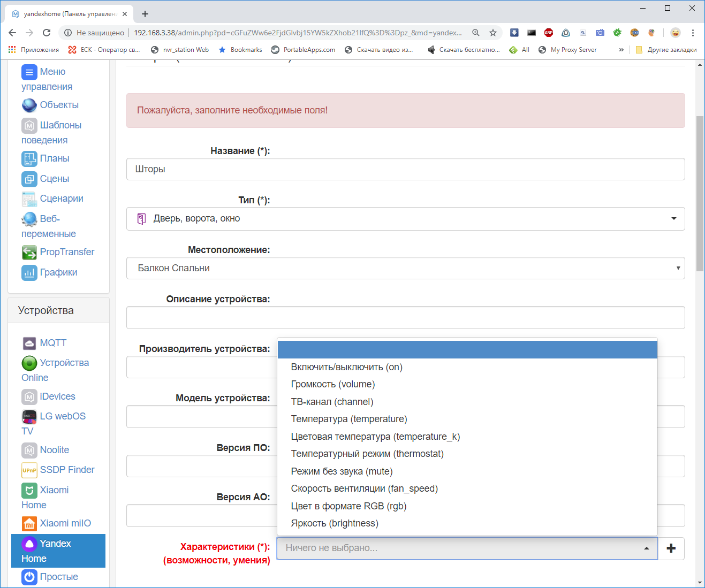The height and width of the screenshot is (588, 705).
Task: Click the Объекты globe icon
Action: coord(29,105)
